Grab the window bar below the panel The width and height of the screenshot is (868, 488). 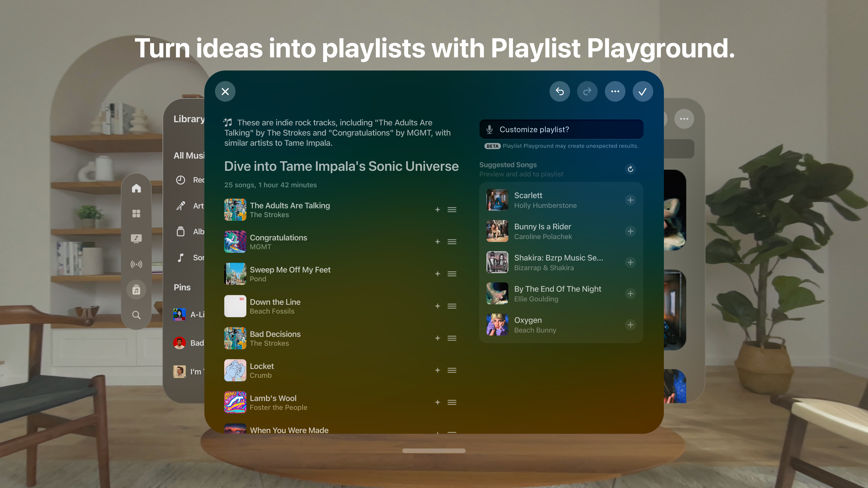(434, 451)
